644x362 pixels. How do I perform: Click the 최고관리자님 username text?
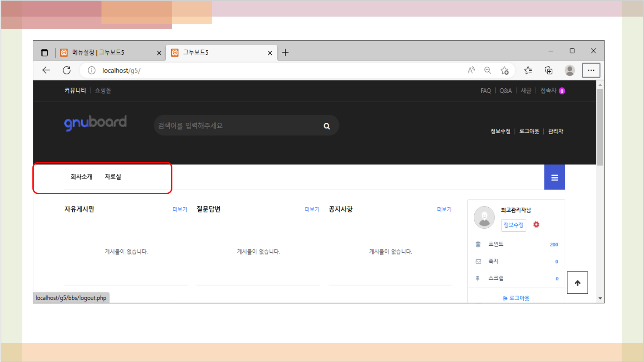point(516,210)
